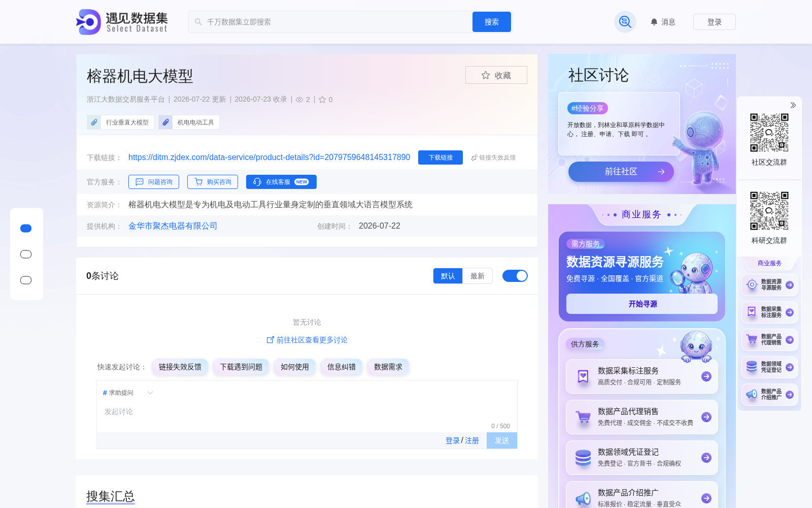Click the blue 下载链接 button

click(441, 157)
